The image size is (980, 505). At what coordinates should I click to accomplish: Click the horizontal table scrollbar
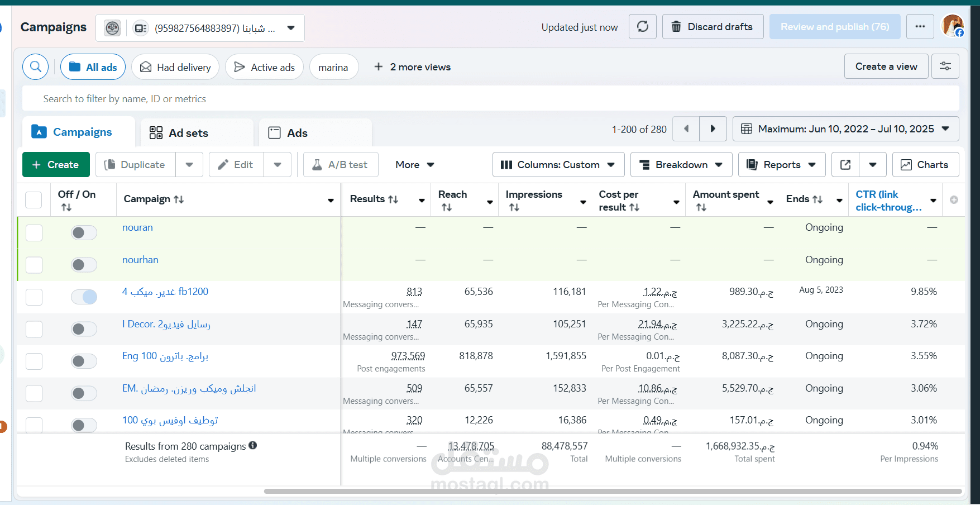pyautogui.click(x=613, y=492)
